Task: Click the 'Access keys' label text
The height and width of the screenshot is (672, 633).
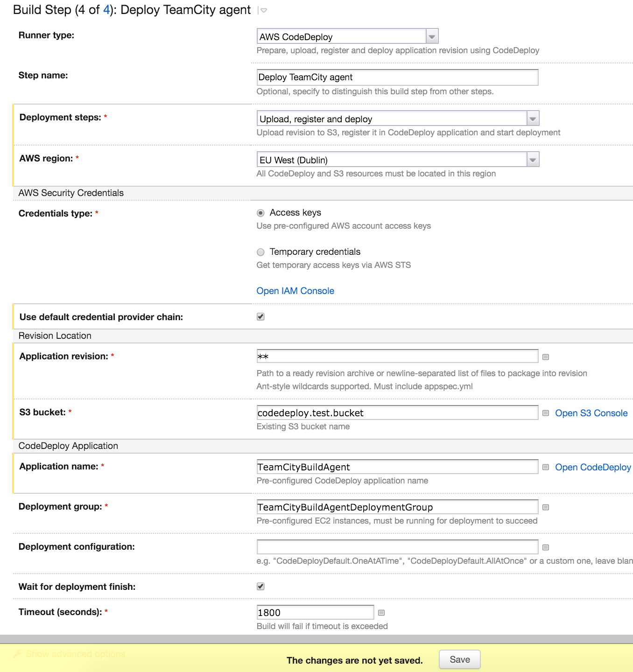Action: [295, 212]
